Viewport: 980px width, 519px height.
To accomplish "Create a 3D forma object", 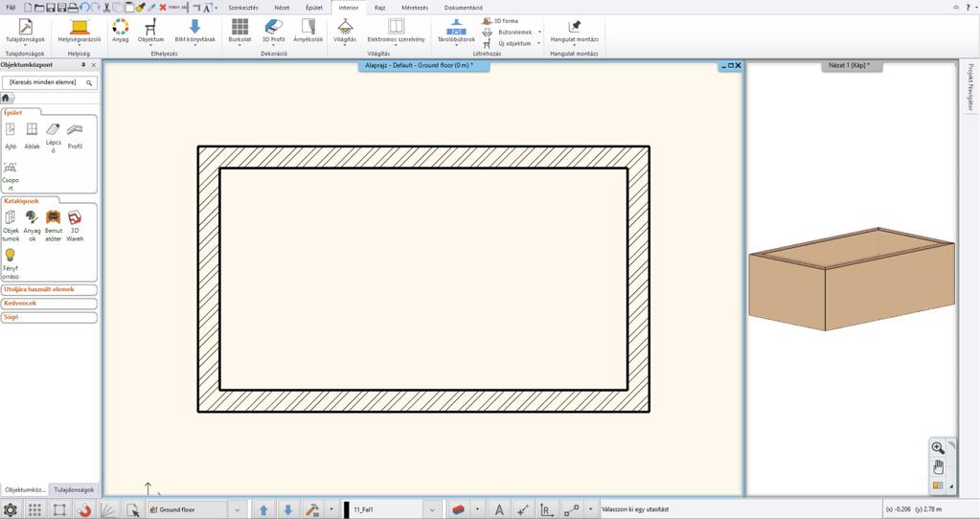I will 500,21.
